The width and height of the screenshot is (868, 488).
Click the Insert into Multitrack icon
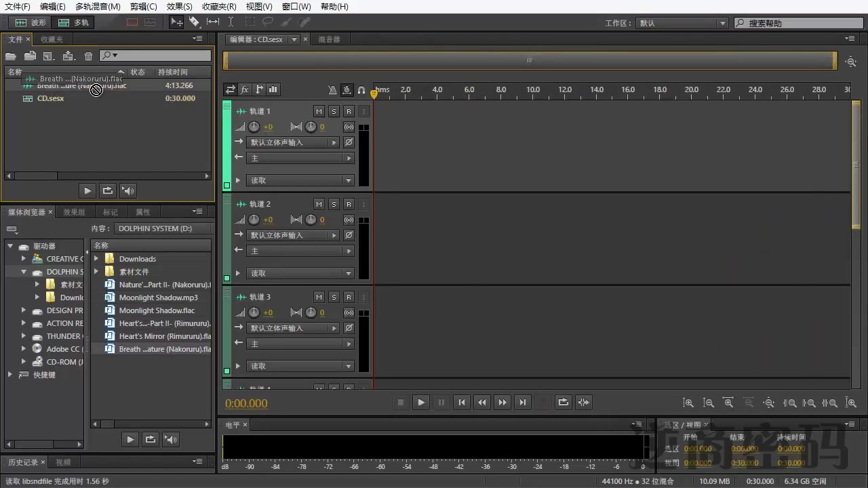pos(68,56)
